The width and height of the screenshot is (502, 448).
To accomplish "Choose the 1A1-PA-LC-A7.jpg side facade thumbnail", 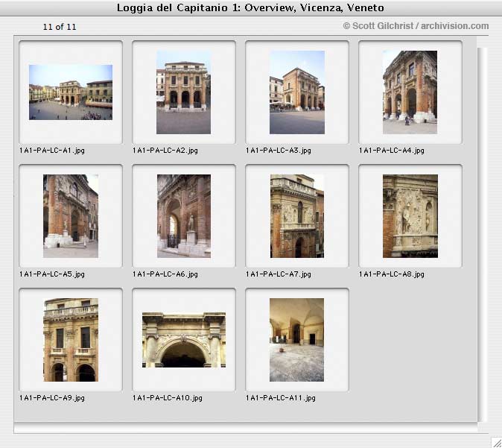I will [x=297, y=216].
